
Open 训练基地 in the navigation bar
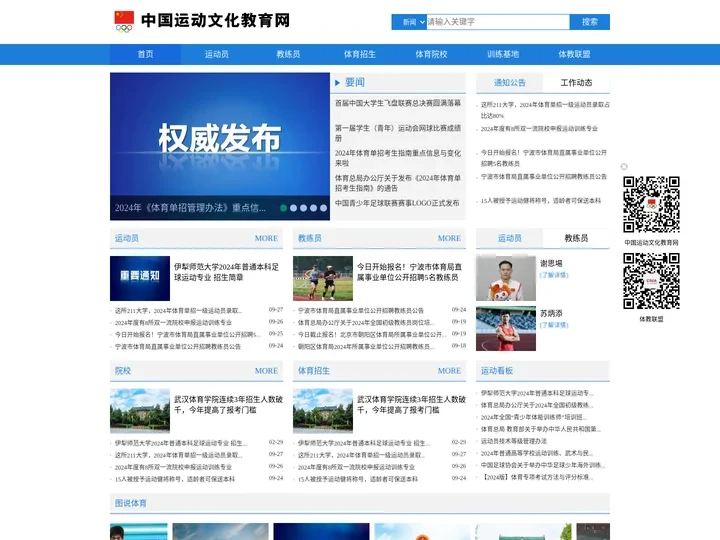(502, 54)
